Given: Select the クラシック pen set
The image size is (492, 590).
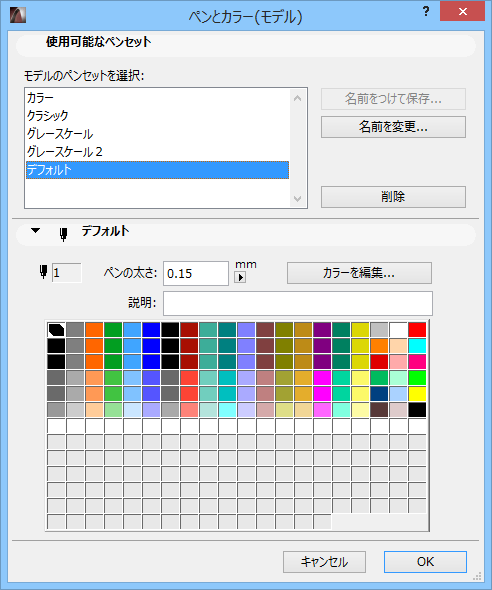Looking at the screenshot, I should click(158, 116).
